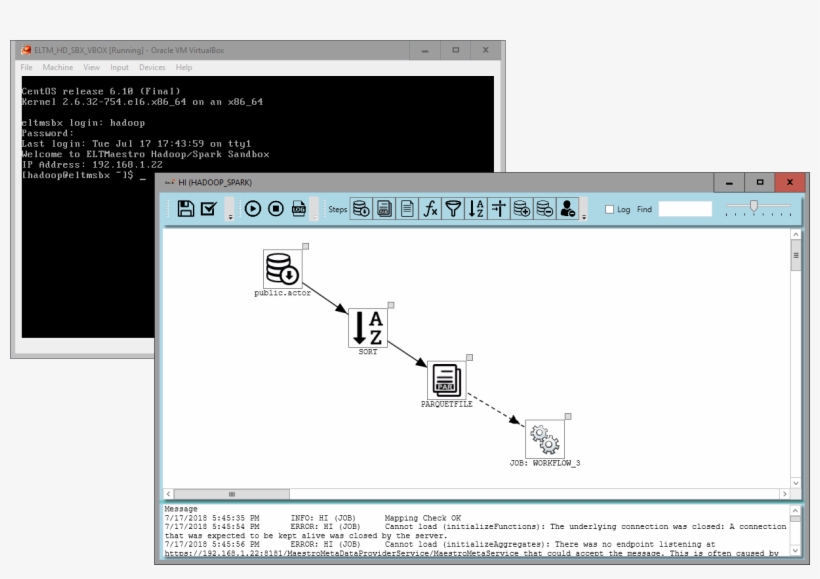The image size is (820, 579).
Task: Click the 'Mapping Check OK' log line
Action: pyautogui.click(x=313, y=518)
